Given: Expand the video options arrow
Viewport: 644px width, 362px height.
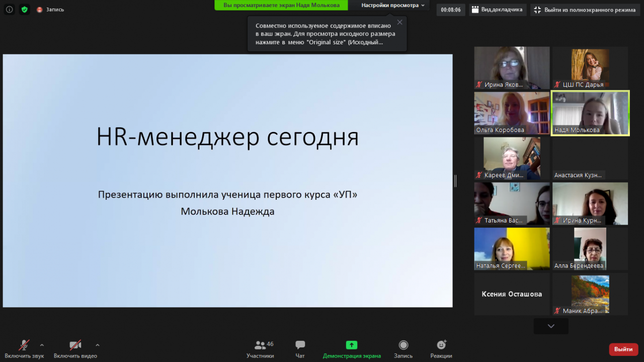Looking at the screenshot, I should [x=97, y=345].
